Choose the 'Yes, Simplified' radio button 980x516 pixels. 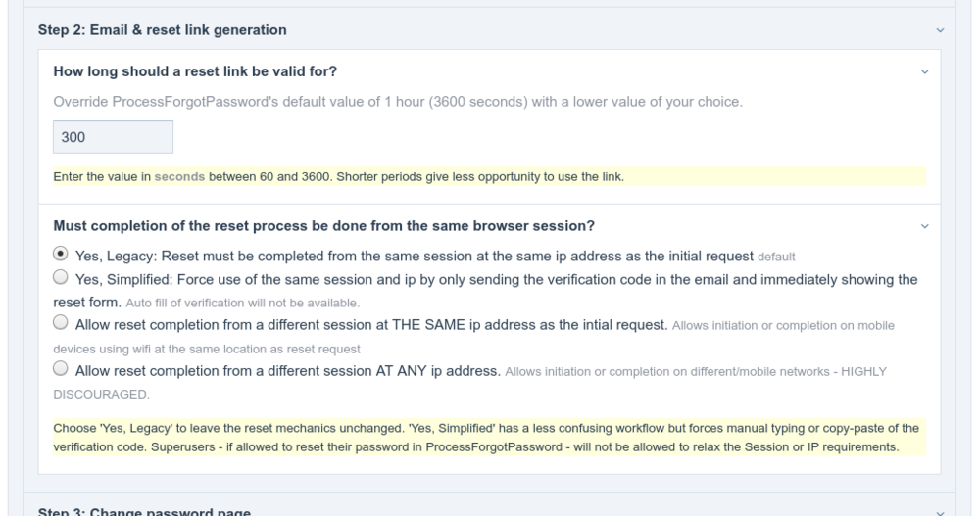pos(61,278)
